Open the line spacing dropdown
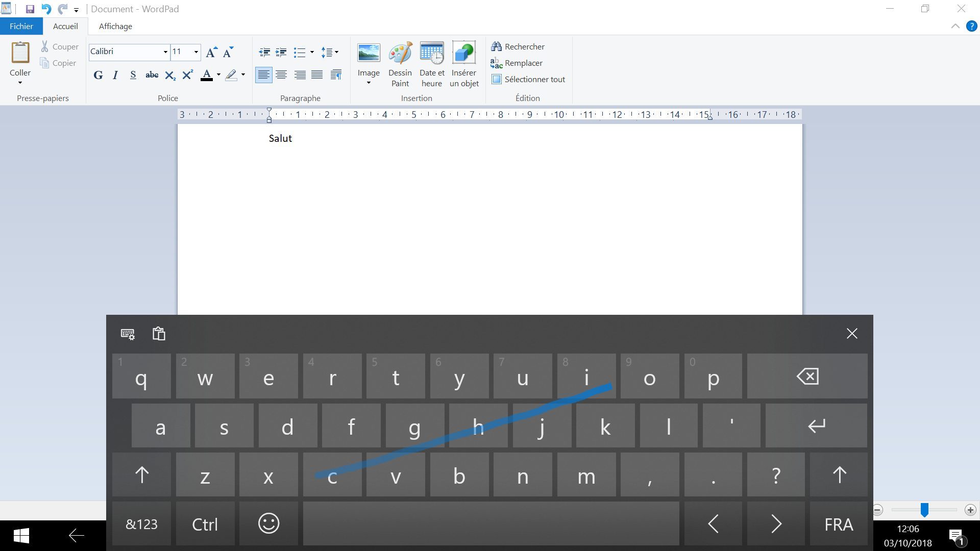The image size is (980, 551). pyautogui.click(x=330, y=52)
